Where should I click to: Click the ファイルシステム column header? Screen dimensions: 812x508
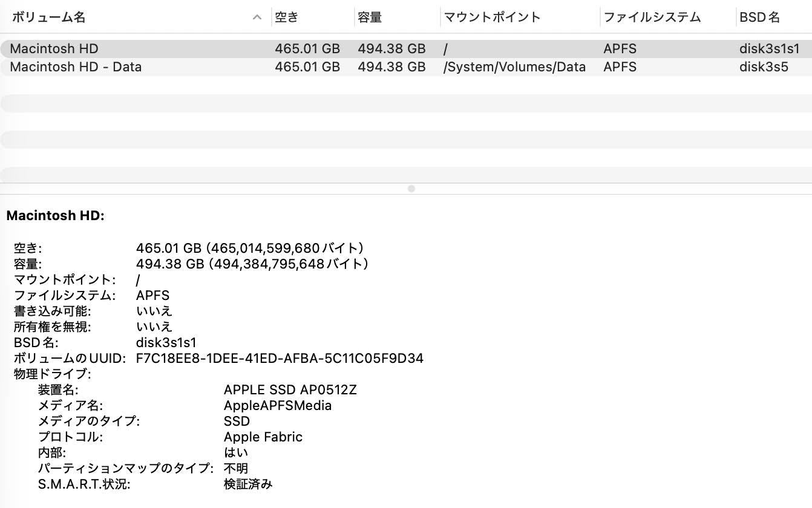click(652, 17)
